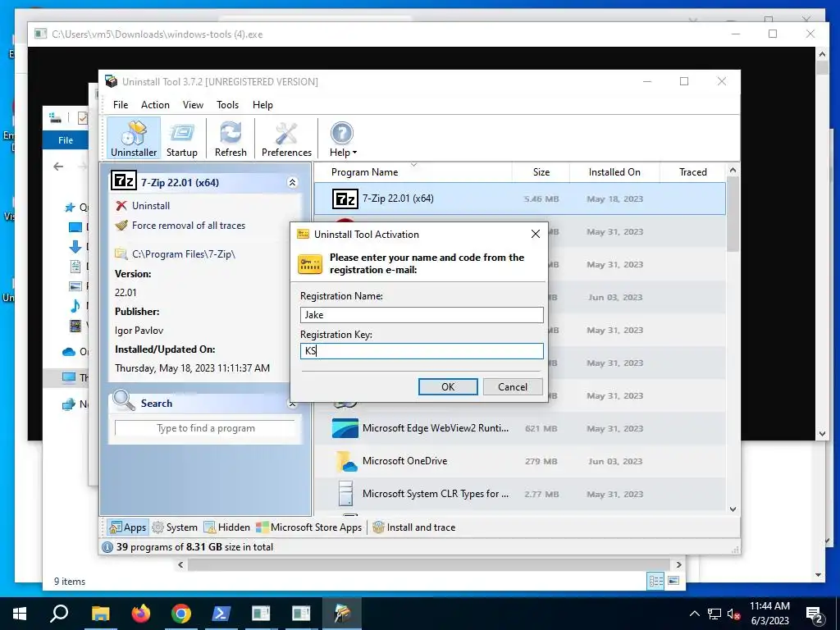Open the Windows Start menu

(x=20, y=614)
